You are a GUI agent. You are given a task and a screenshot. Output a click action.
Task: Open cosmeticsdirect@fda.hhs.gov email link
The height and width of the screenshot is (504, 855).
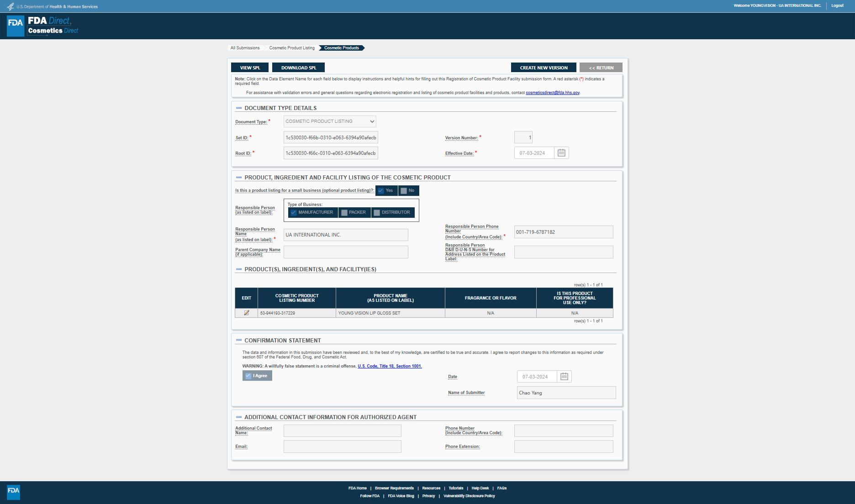(x=553, y=93)
